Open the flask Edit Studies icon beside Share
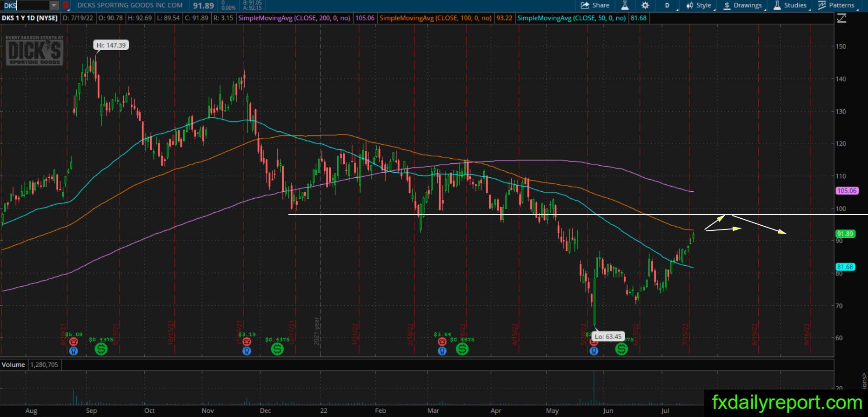 625,6
